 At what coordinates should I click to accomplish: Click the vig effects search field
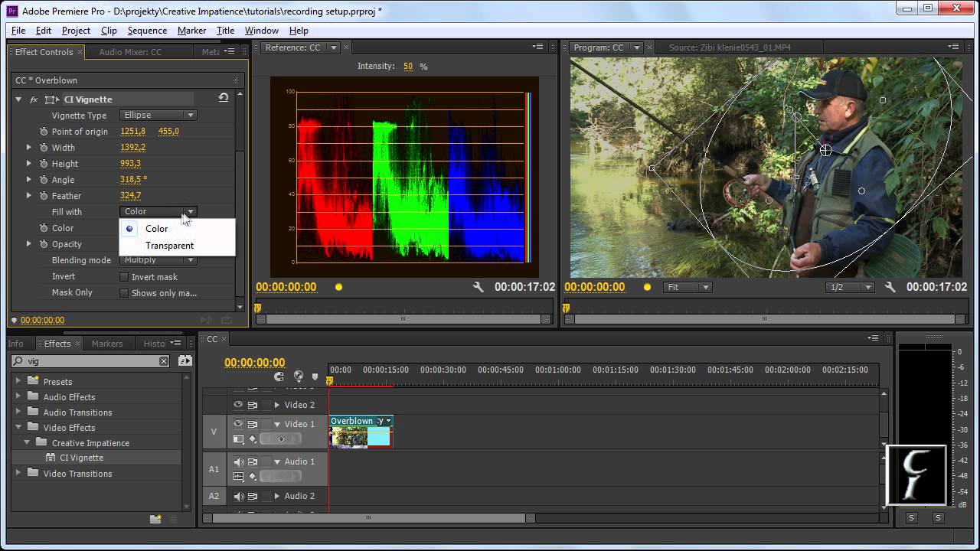coord(90,361)
